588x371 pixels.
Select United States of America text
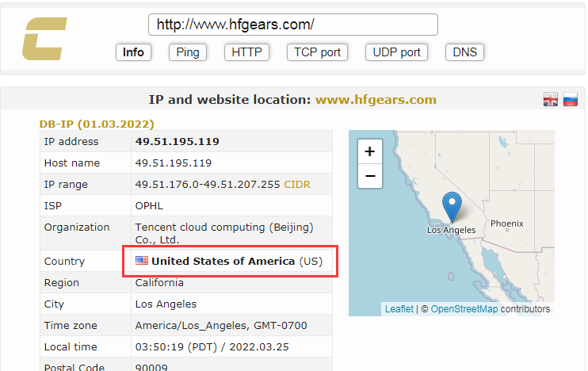click(x=223, y=261)
